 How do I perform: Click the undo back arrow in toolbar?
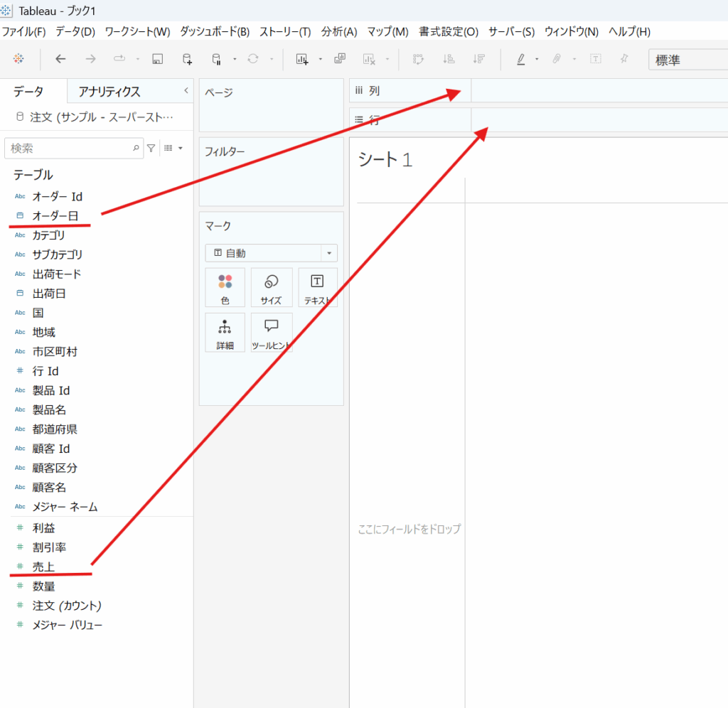(x=60, y=60)
